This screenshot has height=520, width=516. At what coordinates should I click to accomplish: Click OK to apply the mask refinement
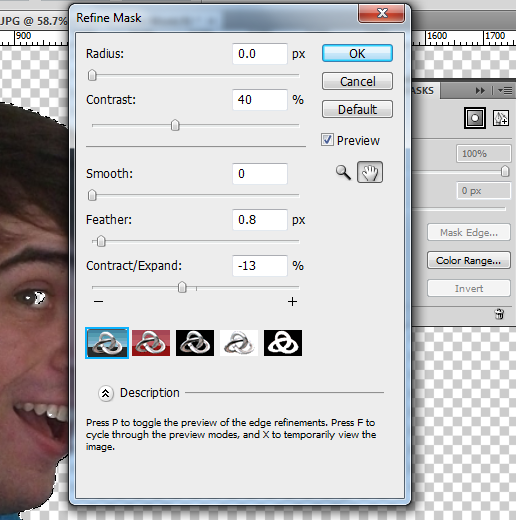coord(357,53)
